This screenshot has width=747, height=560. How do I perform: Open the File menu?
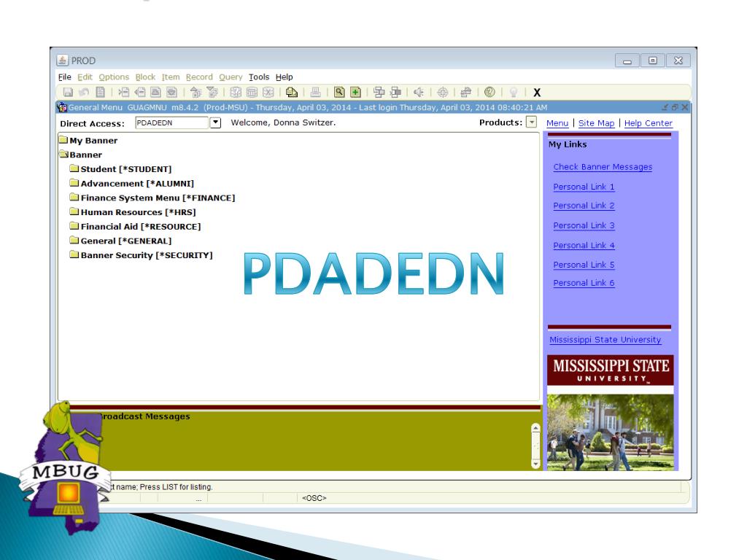pyautogui.click(x=65, y=77)
